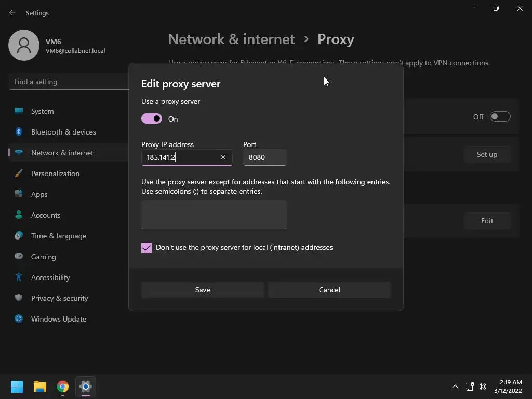Click the Bluetooth & devices icon

pyautogui.click(x=19, y=132)
